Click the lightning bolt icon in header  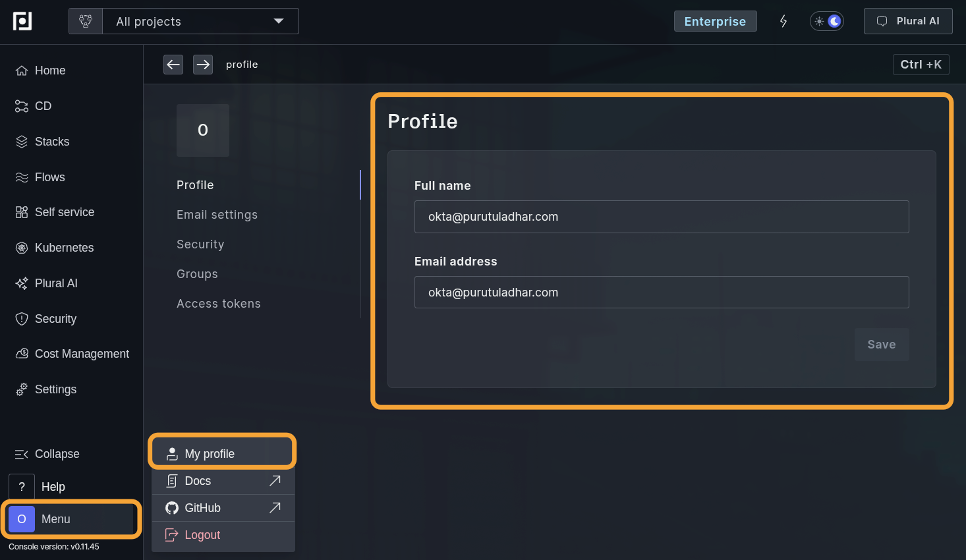point(783,21)
